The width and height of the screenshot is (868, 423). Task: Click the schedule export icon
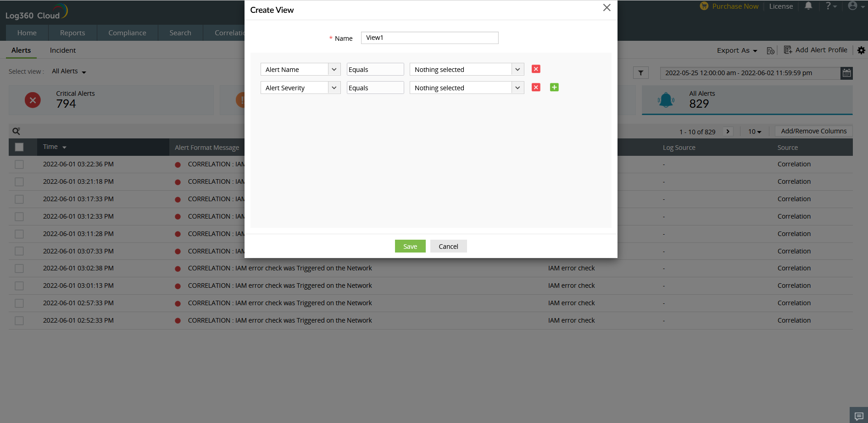pyautogui.click(x=771, y=50)
